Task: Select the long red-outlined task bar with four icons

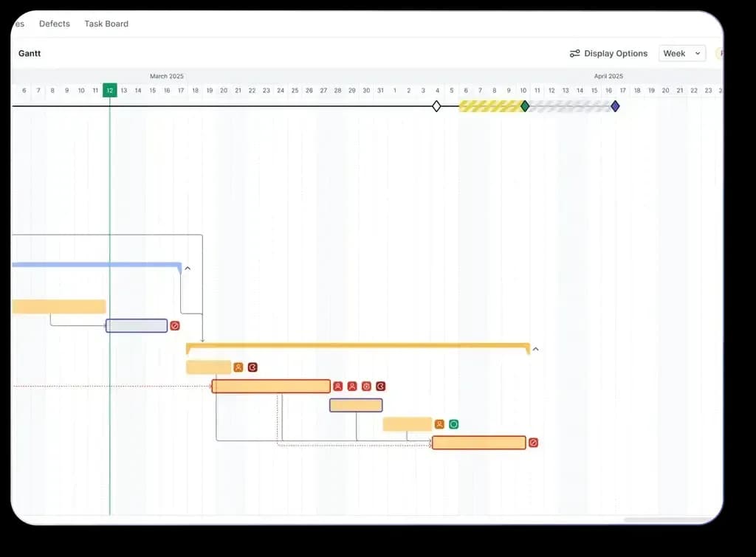Action: pyautogui.click(x=271, y=387)
